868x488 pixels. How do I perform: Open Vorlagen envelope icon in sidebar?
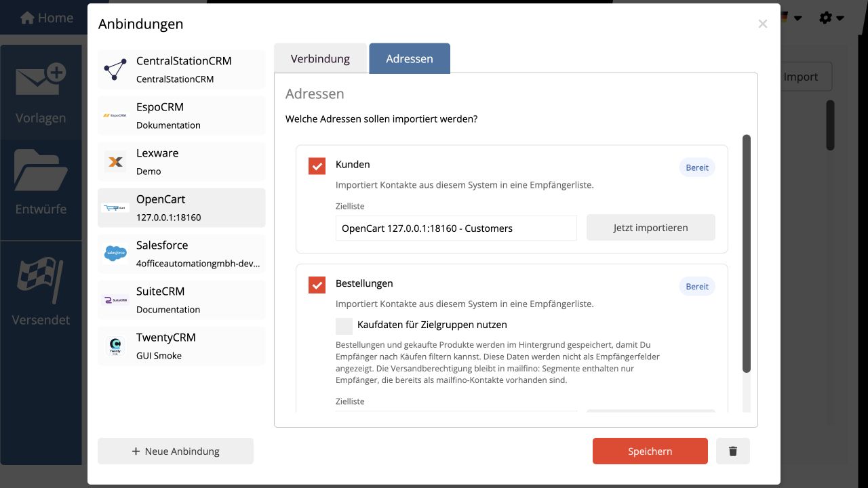[x=41, y=80]
